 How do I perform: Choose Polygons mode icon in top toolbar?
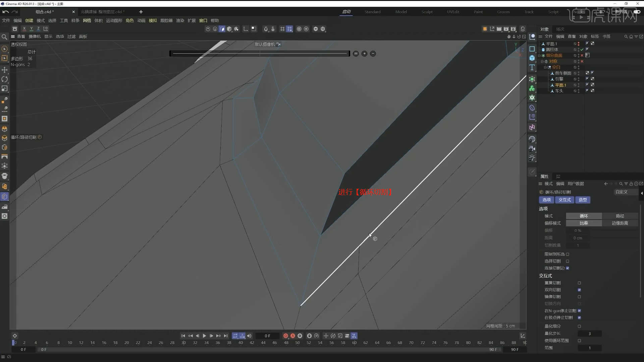point(222,29)
